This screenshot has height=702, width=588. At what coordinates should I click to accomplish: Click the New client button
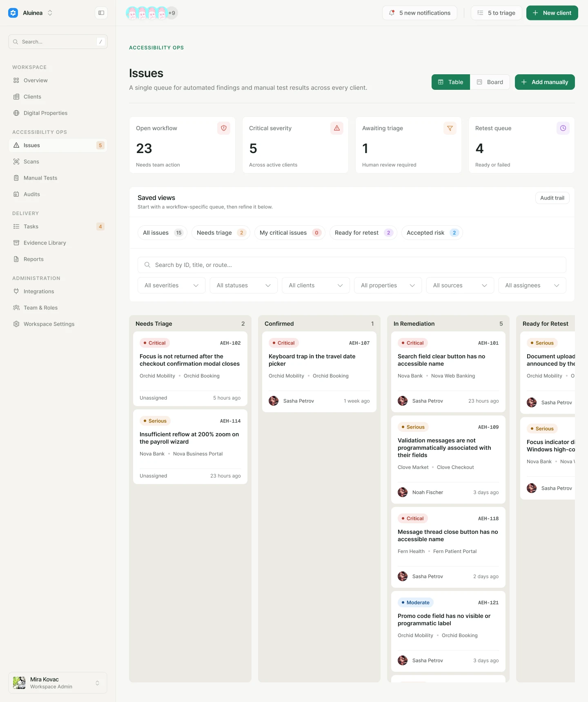pyautogui.click(x=552, y=13)
